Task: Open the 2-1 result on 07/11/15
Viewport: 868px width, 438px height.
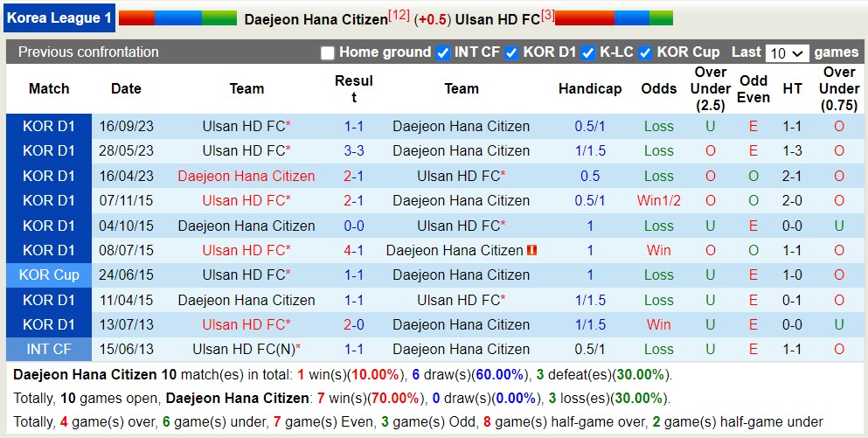Action: click(x=354, y=200)
